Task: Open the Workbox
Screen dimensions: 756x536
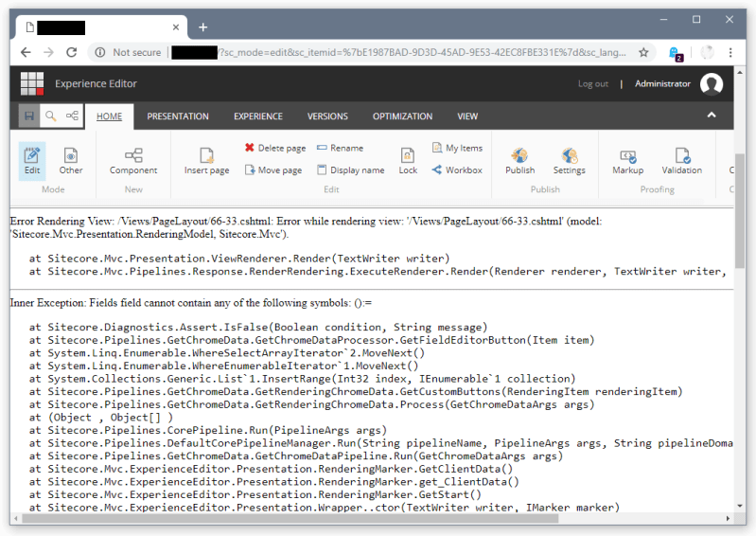Action: point(457,170)
